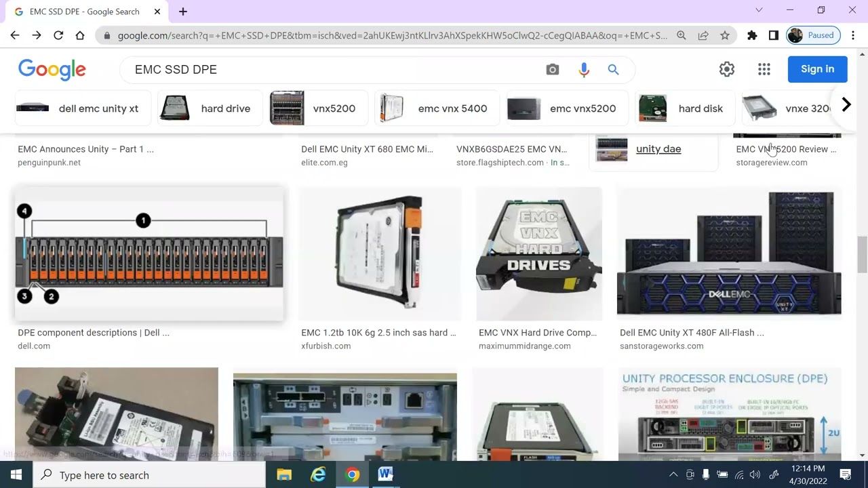Open the network status tray icon

point(739,474)
